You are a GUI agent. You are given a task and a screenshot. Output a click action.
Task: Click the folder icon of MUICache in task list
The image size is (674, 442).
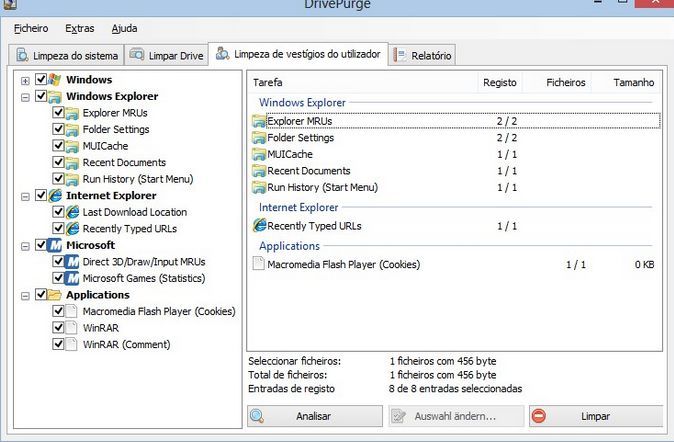pyautogui.click(x=259, y=154)
